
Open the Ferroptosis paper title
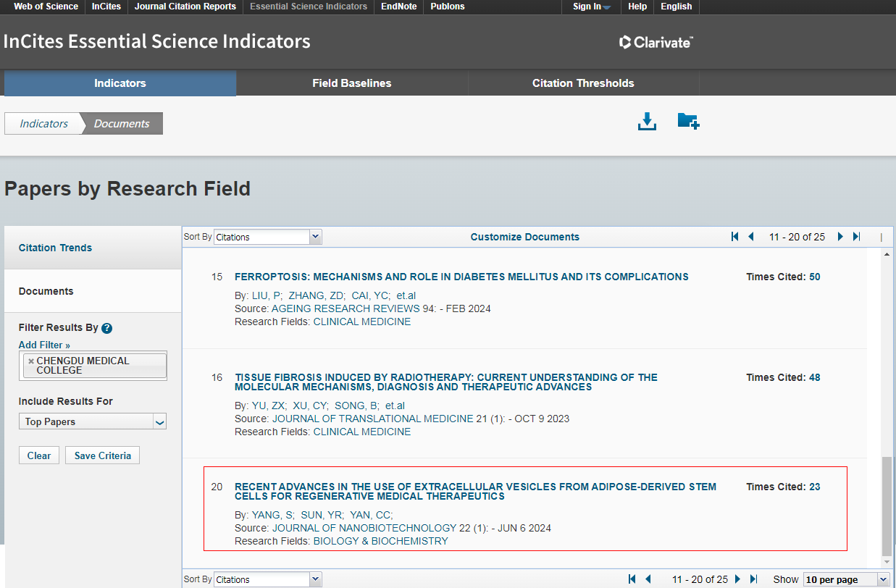pyautogui.click(x=461, y=277)
